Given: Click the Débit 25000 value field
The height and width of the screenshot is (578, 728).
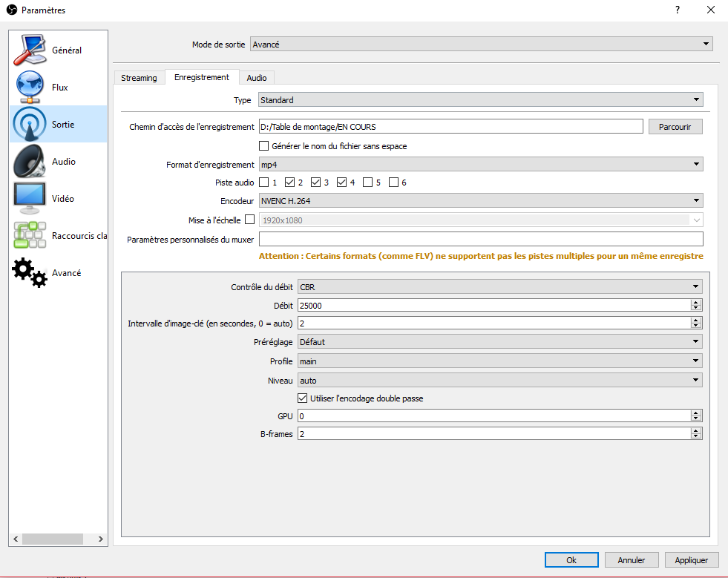Looking at the screenshot, I should (494, 305).
